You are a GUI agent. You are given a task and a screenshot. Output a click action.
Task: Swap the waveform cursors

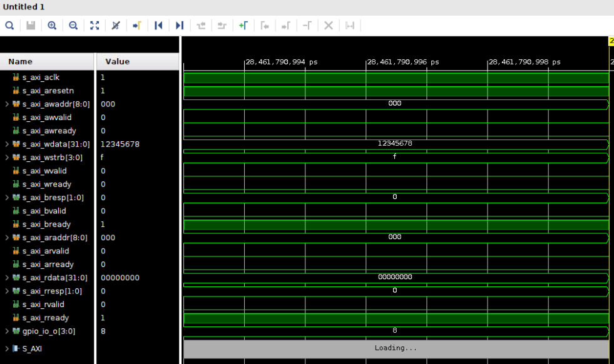[x=307, y=26]
